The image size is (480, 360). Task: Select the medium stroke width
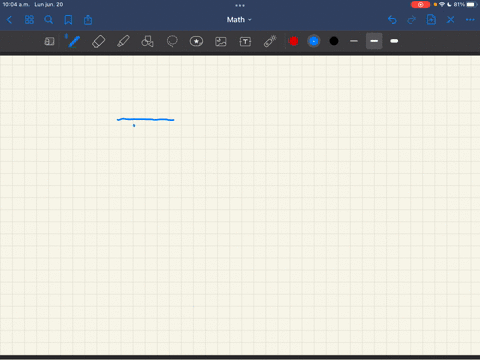(374, 41)
